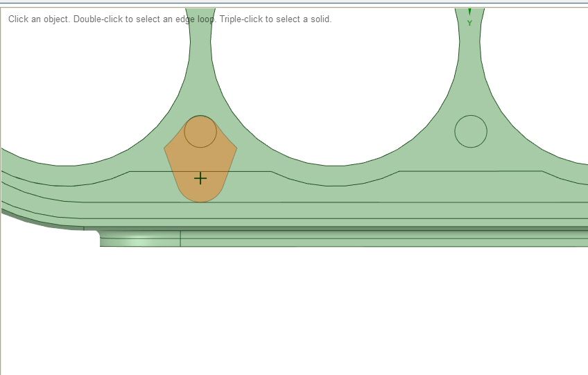The image size is (588, 375).
Task: Click the green Y axis indicator
Action: 469,17
